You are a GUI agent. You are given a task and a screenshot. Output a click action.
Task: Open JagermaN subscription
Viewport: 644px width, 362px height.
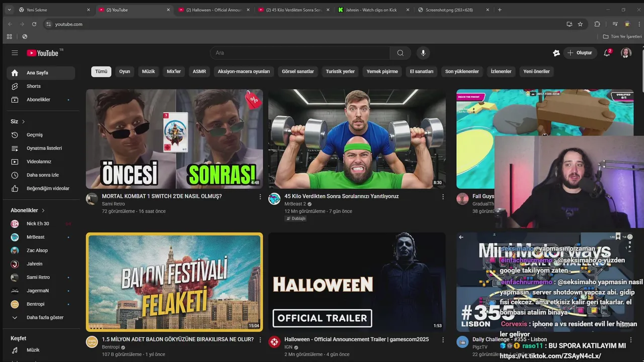pos(41,291)
